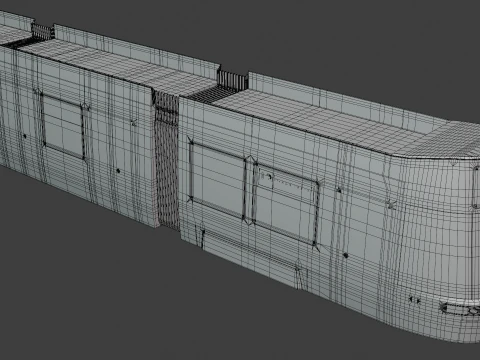The height and width of the screenshot is (360, 480).
Task: Select the front car's left side window
Action: (x=218, y=180)
